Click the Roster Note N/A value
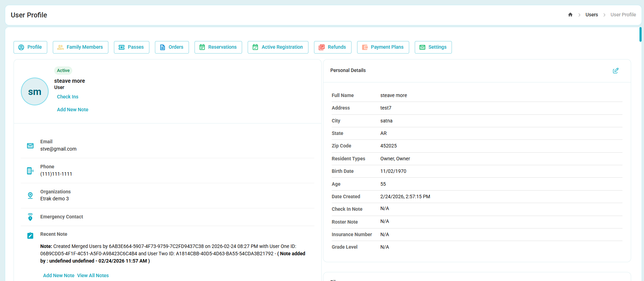Viewport: 644px width, 281px height. (x=385, y=221)
